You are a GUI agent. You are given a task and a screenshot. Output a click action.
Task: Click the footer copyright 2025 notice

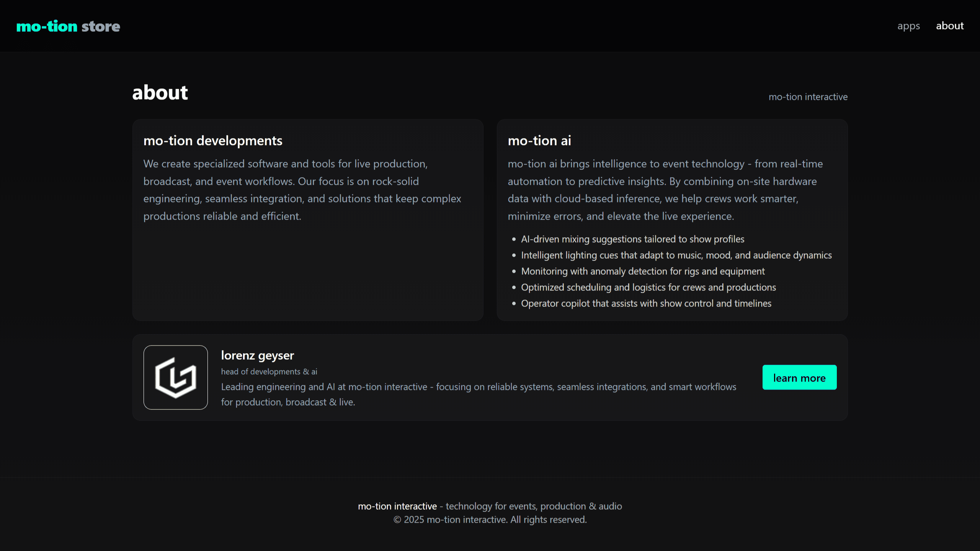[490, 520]
